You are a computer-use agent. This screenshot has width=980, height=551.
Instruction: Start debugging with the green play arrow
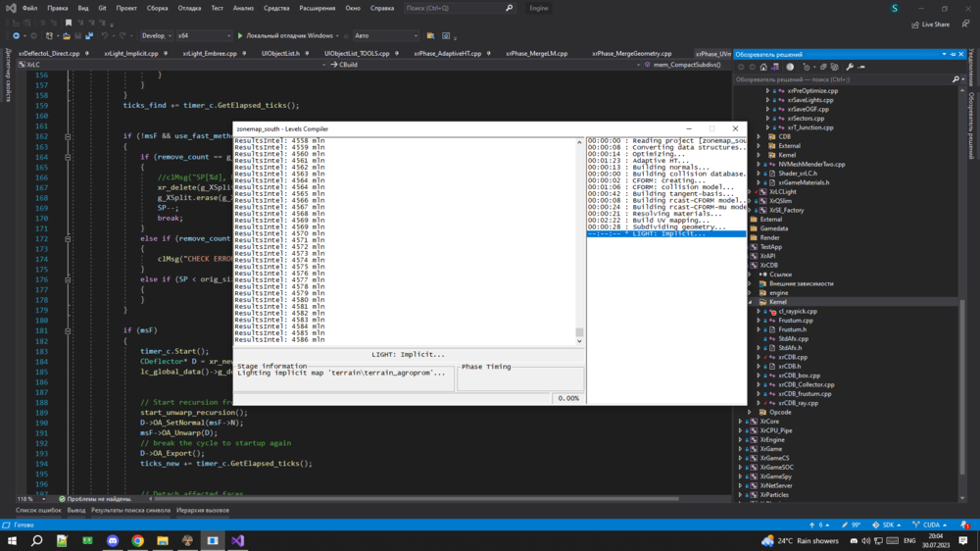tap(240, 35)
